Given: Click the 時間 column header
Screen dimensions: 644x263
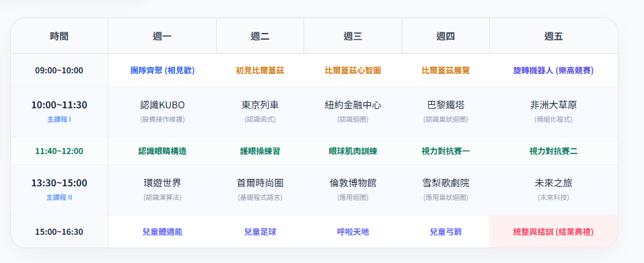Looking at the screenshot, I should 59,36.
